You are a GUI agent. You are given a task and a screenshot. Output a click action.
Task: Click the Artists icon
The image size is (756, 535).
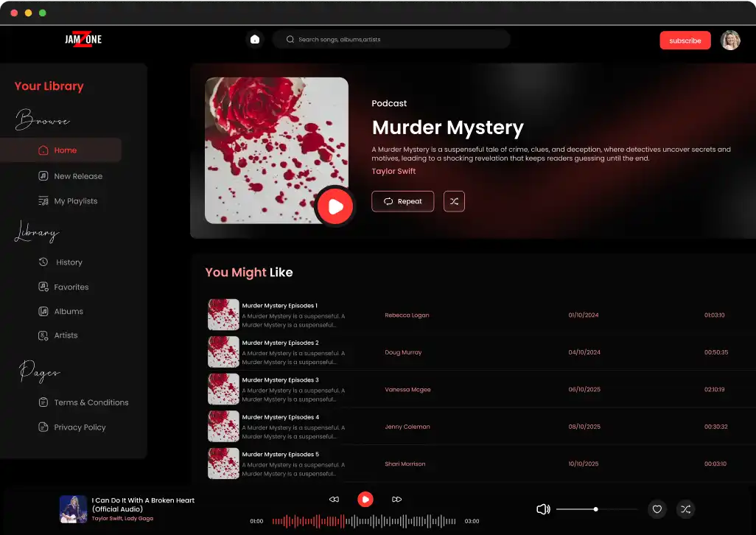coord(43,335)
